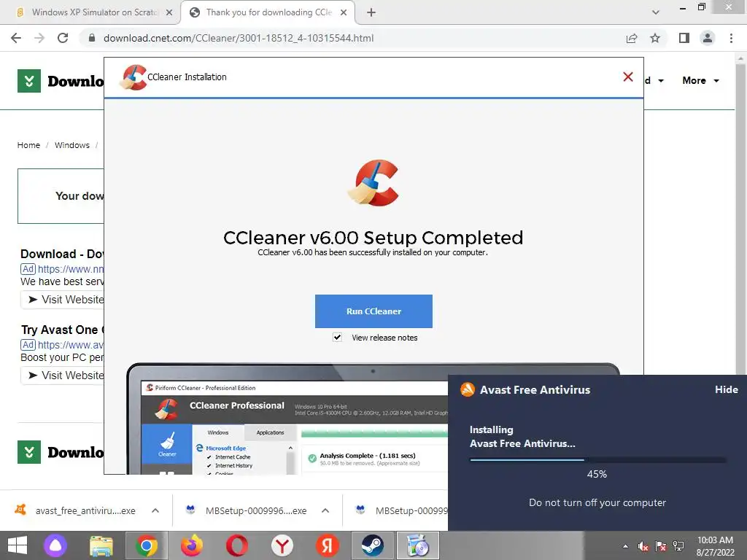Open the tab search dropdown
747x560 pixels.
pos(656,12)
